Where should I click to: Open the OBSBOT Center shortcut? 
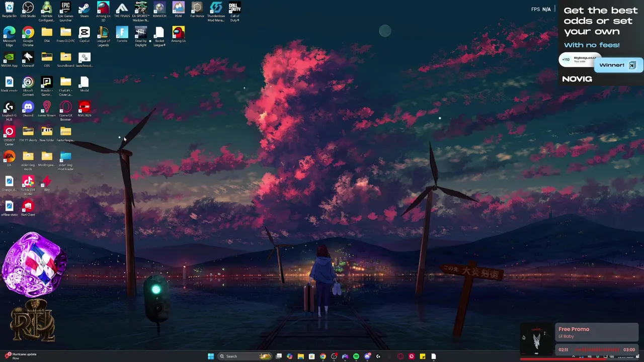9,136
